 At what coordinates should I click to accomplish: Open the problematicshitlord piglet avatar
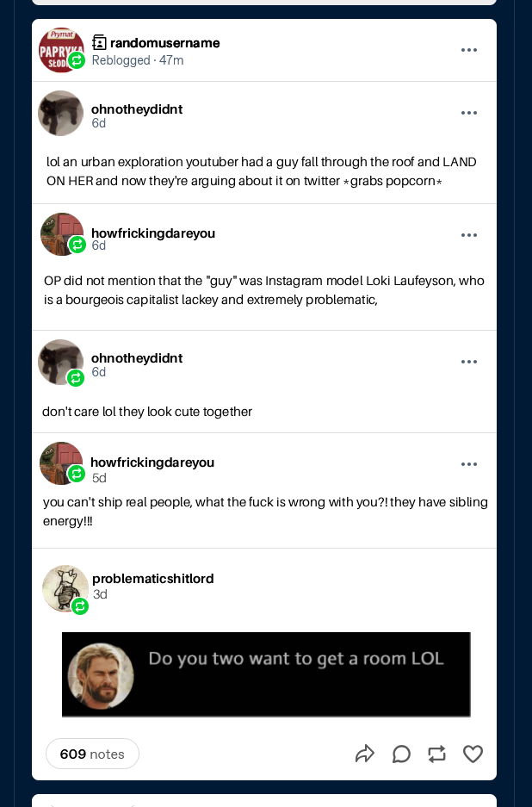pyautogui.click(x=65, y=588)
